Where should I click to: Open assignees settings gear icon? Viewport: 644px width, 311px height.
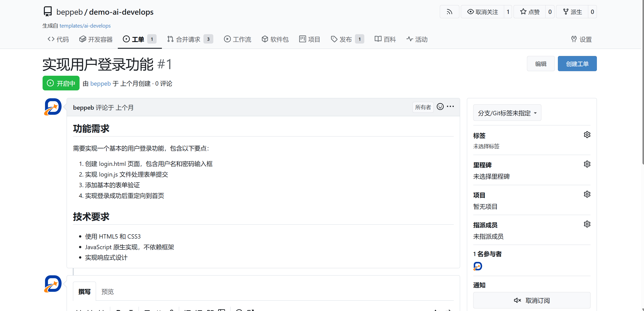[x=587, y=224]
